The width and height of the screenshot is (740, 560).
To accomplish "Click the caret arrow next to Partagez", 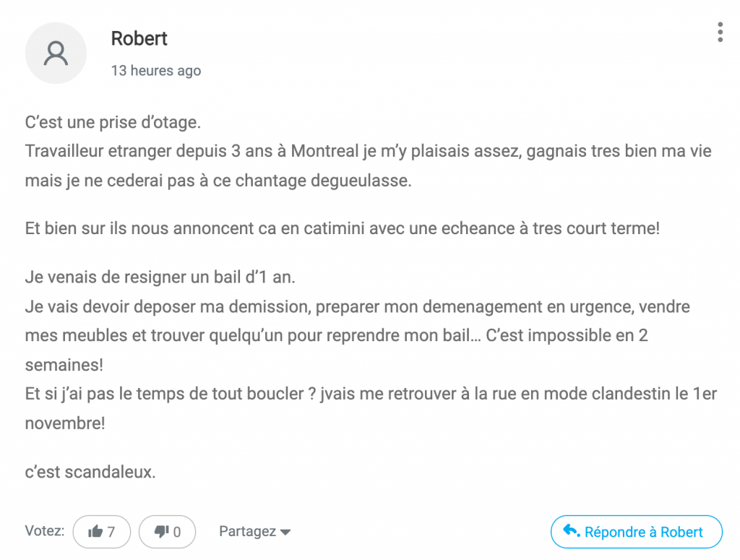I will [285, 533].
